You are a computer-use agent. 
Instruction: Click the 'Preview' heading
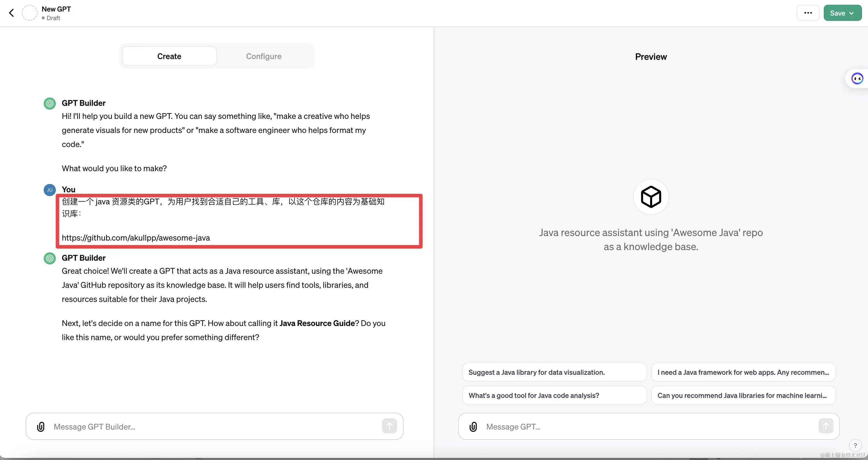click(651, 57)
